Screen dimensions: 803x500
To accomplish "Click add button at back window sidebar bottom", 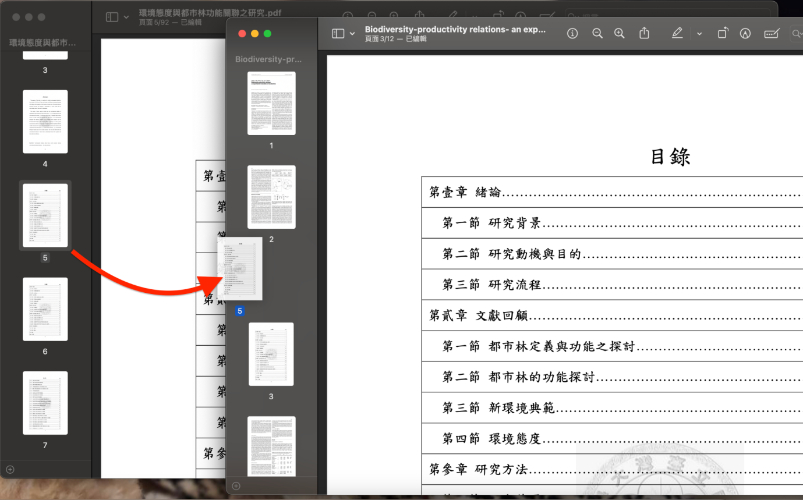I will tap(10, 469).
